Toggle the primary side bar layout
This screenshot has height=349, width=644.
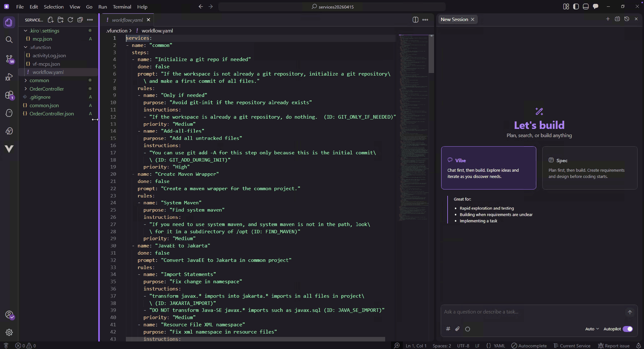[576, 6]
